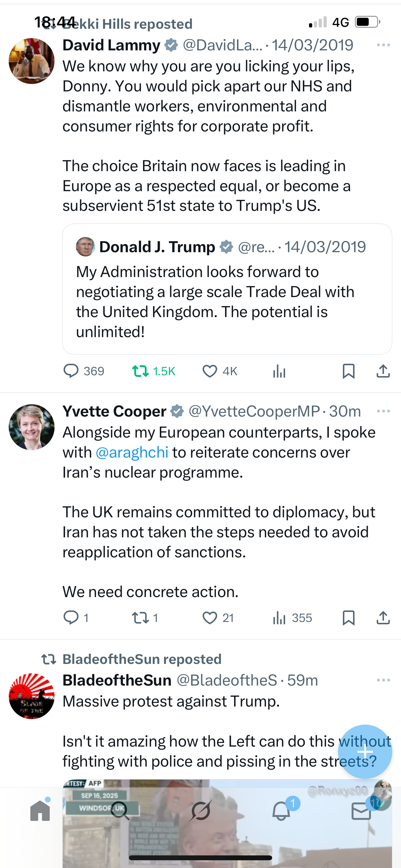The height and width of the screenshot is (868, 401).
Task: Like Yvette Cooper's Iran tweet
Action: pos(210,618)
